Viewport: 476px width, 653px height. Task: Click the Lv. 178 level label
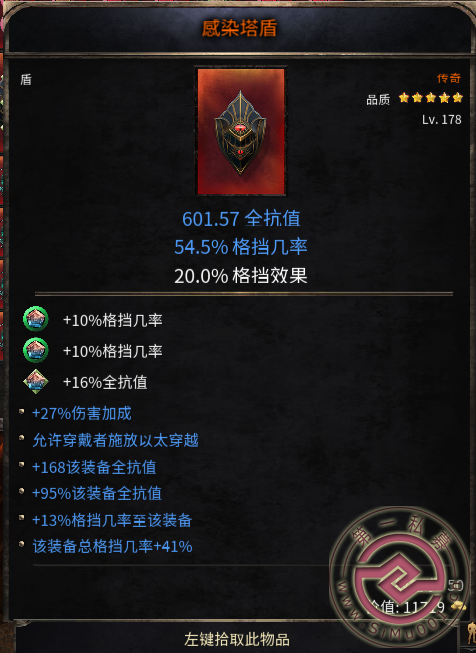[x=441, y=120]
